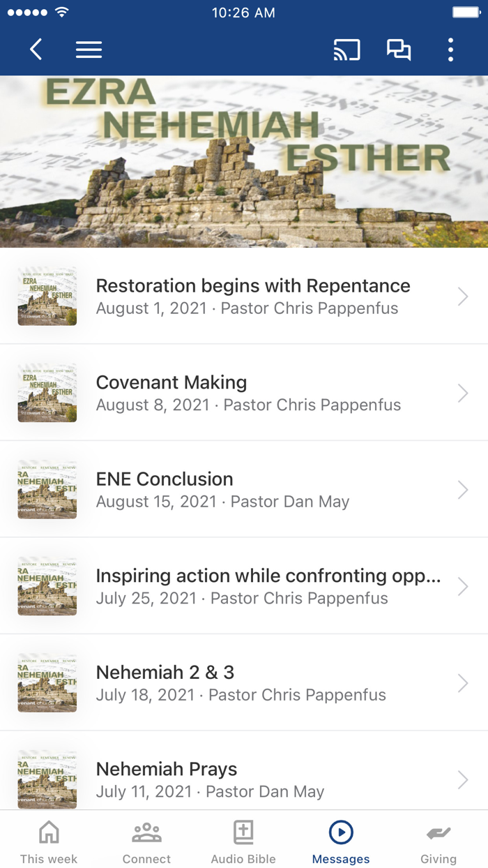Switch to the This week tab
The width and height of the screenshot is (488, 868).
[48, 839]
